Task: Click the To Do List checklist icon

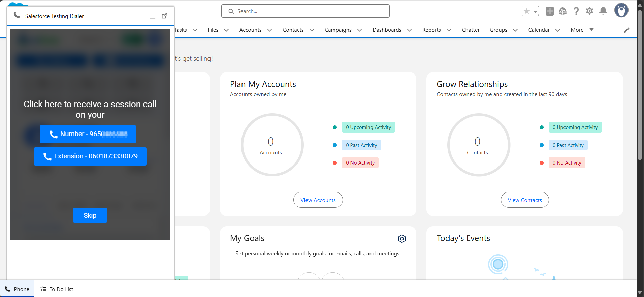Action: click(x=43, y=289)
